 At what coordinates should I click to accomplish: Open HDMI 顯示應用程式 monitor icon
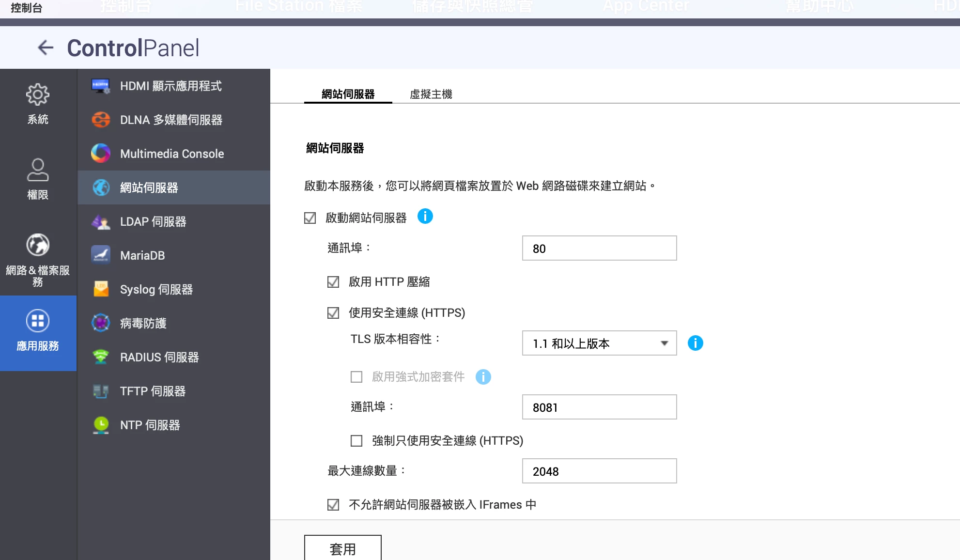point(101,86)
